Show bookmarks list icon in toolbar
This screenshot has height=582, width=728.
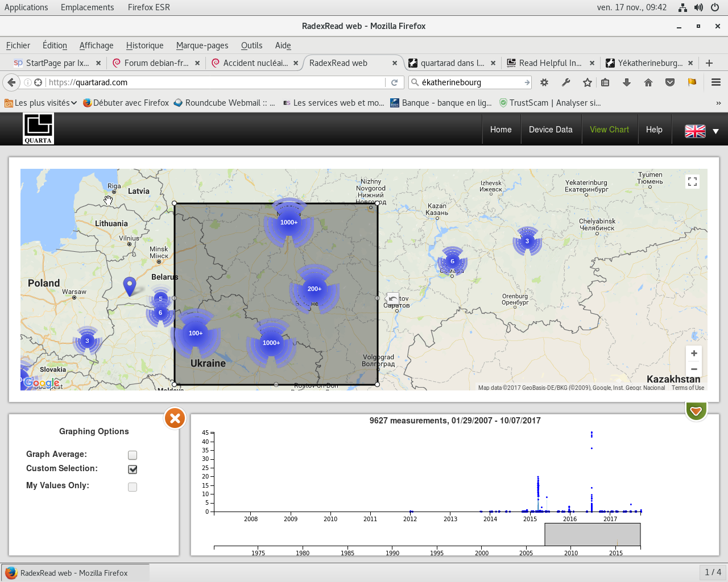click(605, 82)
